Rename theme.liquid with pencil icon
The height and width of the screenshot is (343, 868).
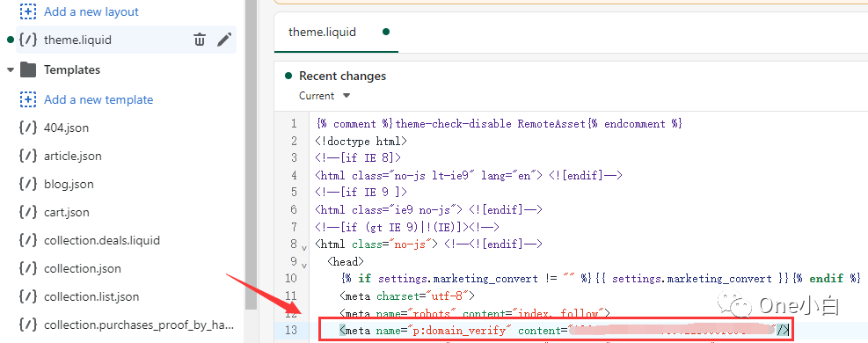tap(224, 40)
